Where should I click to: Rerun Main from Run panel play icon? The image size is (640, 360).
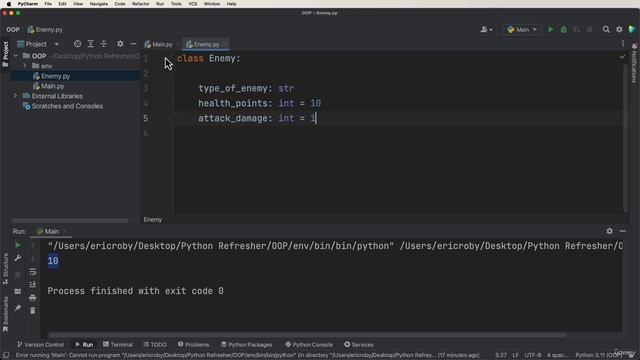pos(18,245)
